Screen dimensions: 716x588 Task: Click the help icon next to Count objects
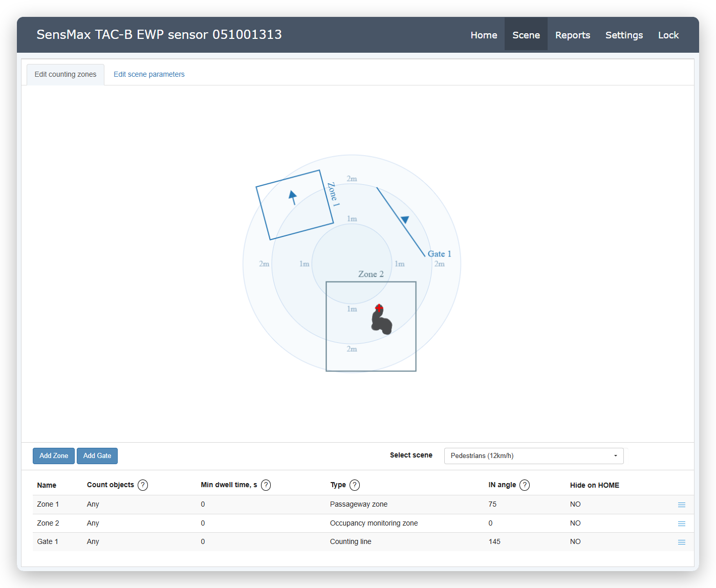143,485
